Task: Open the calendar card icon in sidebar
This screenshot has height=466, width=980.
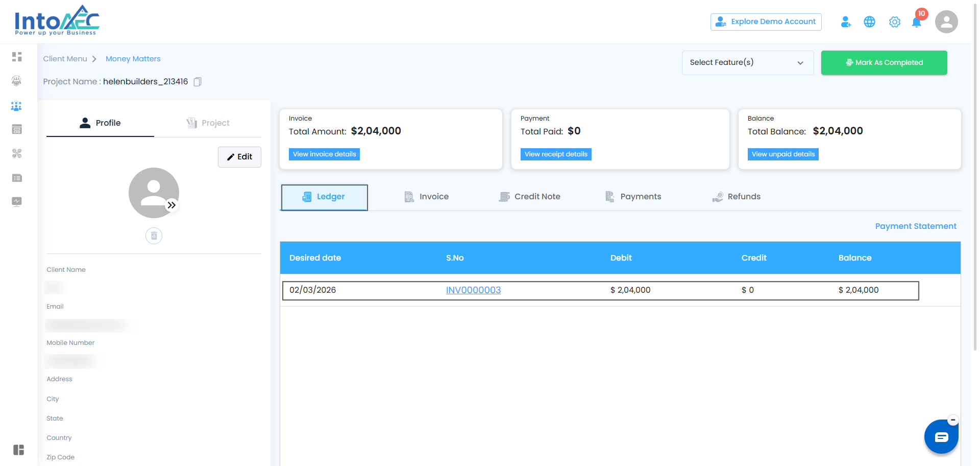Action: pyautogui.click(x=17, y=129)
